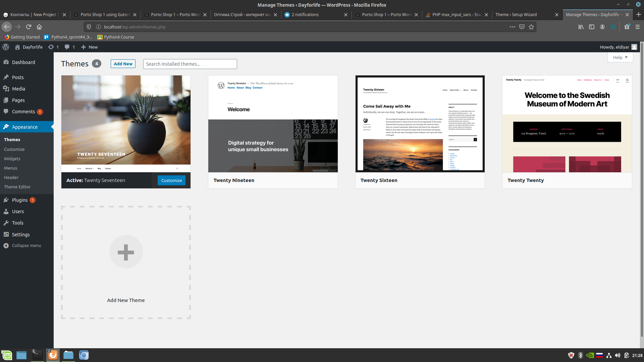Open Getting Started bookmark
Image resolution: width=644 pixels, height=362 pixels.
22,37
